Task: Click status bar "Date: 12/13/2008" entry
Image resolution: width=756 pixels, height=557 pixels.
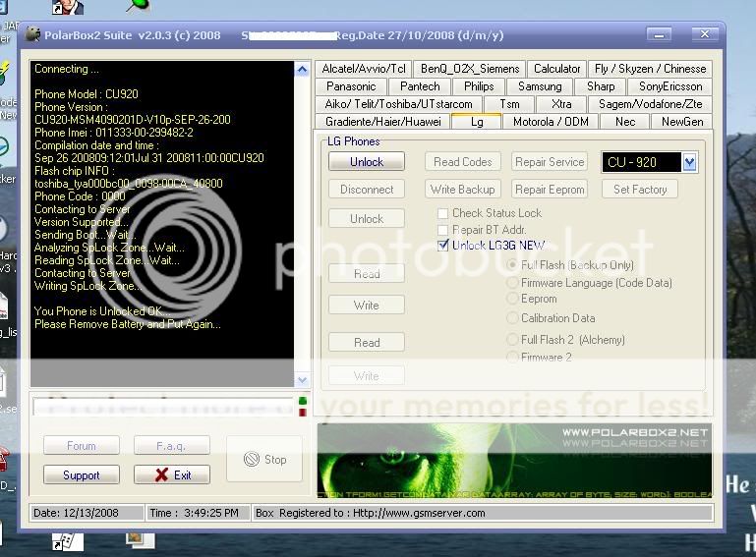Action: pyautogui.click(x=87, y=513)
